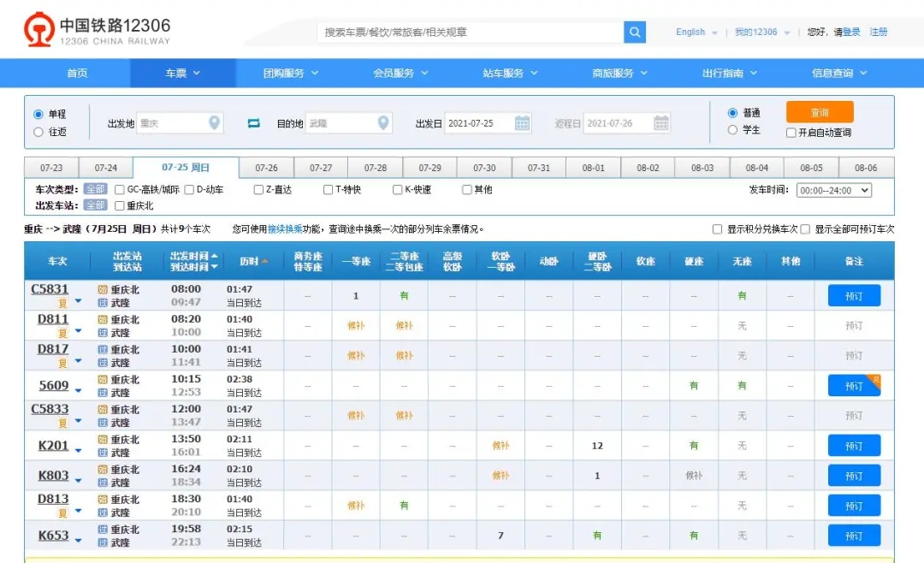
Task: Open the 首页 home menu item
Action: [x=77, y=74]
